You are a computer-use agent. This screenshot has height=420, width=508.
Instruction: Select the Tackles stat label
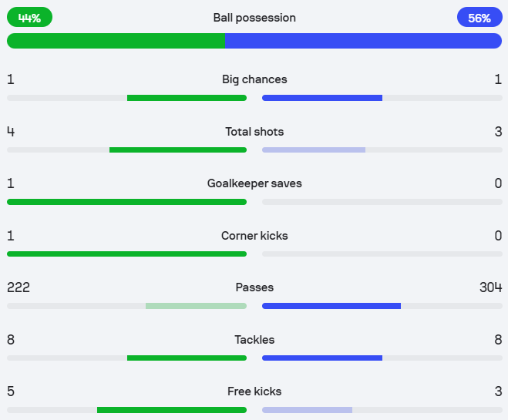pos(254,340)
